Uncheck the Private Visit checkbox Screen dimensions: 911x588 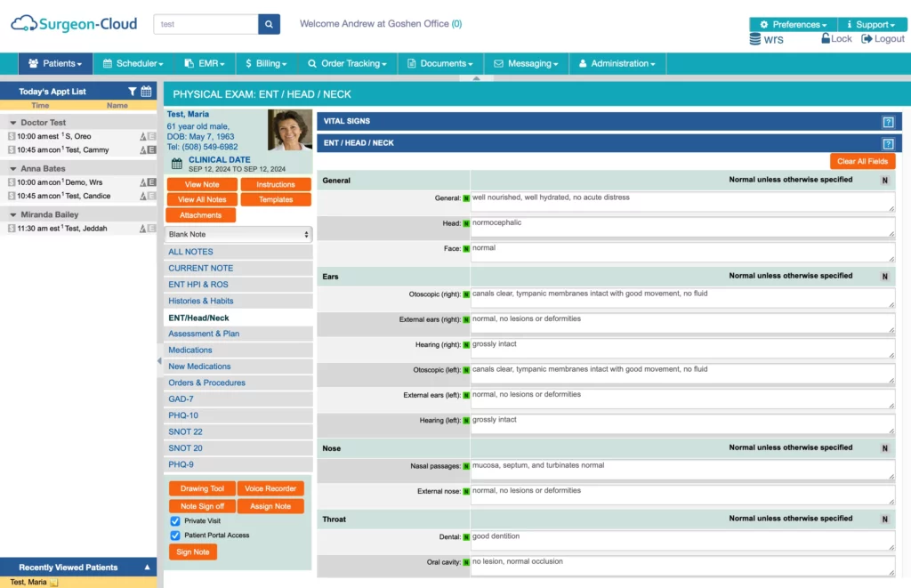click(175, 521)
